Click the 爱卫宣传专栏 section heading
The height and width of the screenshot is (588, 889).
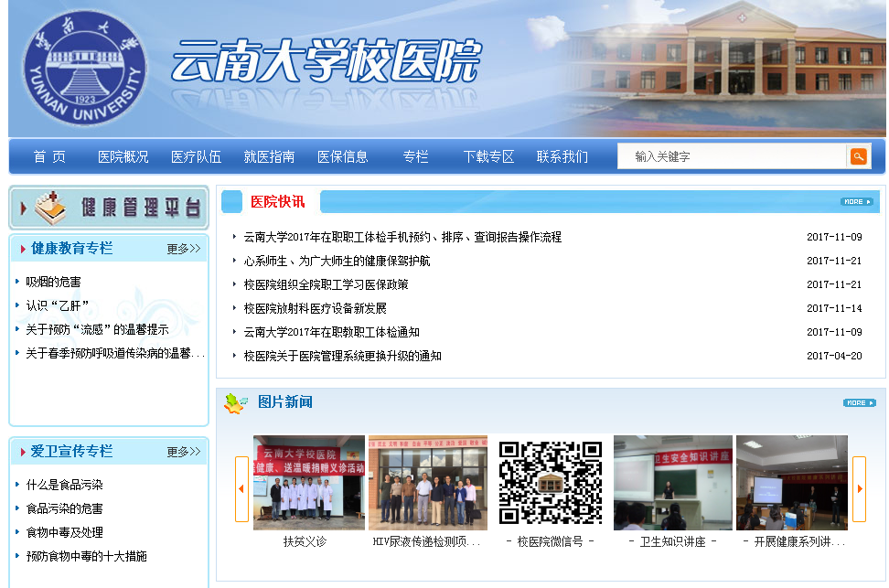pyautogui.click(x=72, y=452)
